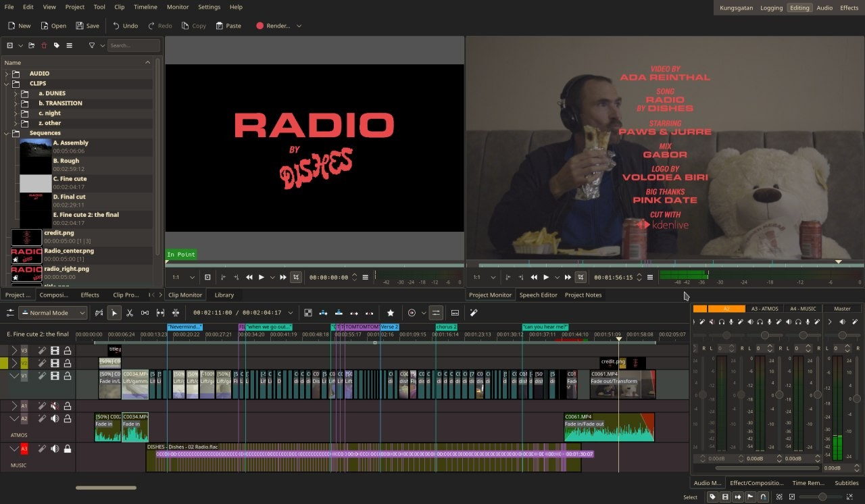The height and width of the screenshot is (504, 865).
Task: Click the red delete clip icon
Action: point(44,46)
